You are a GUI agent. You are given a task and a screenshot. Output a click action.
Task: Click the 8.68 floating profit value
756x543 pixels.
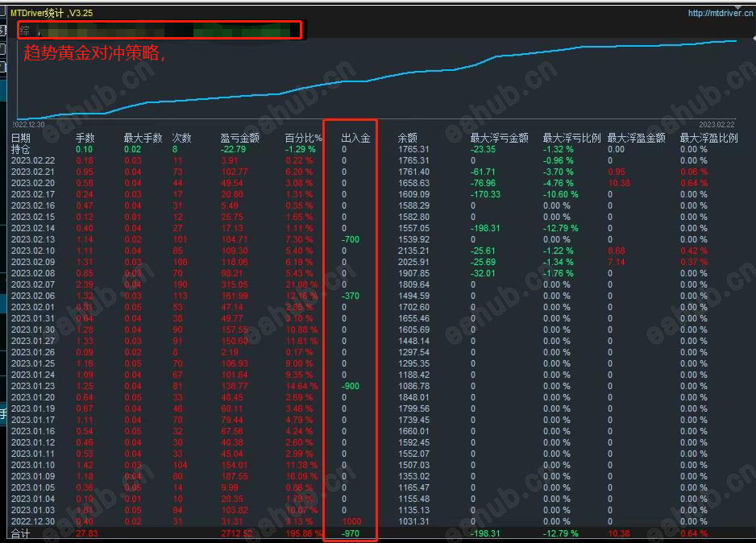click(x=617, y=251)
